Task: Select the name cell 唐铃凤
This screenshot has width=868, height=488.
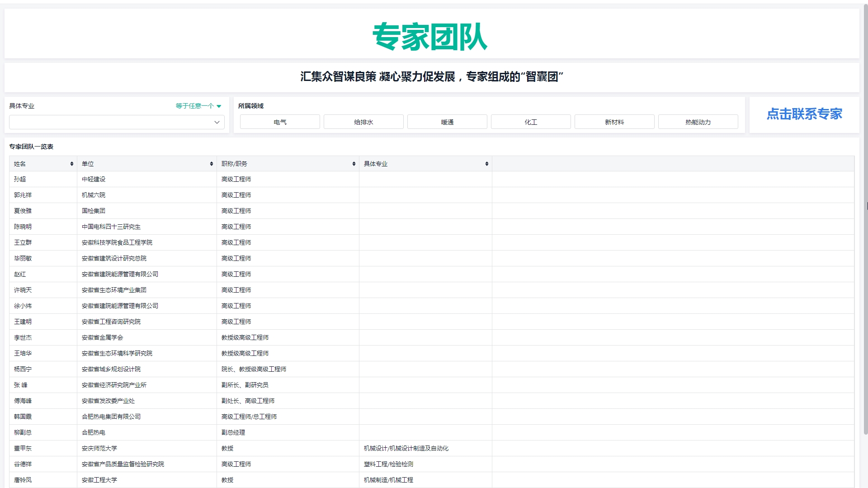Action: [43, 480]
